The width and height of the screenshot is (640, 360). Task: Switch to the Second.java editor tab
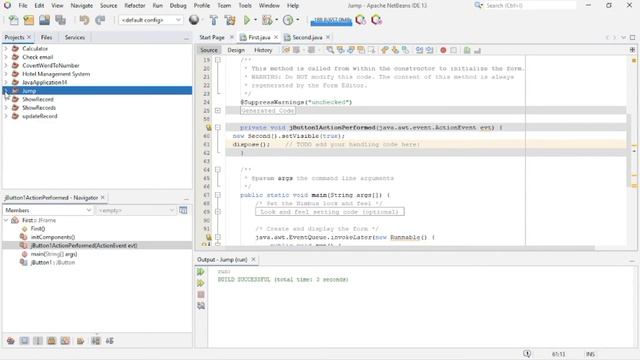point(307,37)
